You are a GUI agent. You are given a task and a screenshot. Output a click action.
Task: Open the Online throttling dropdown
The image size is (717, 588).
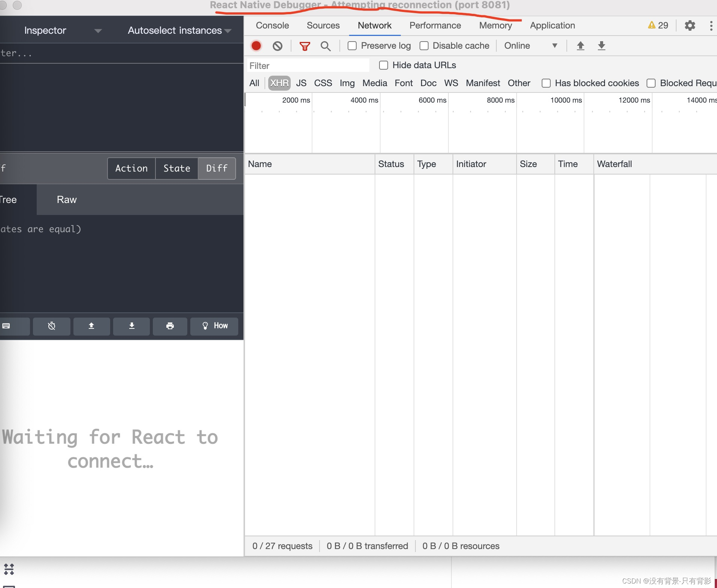pos(531,46)
